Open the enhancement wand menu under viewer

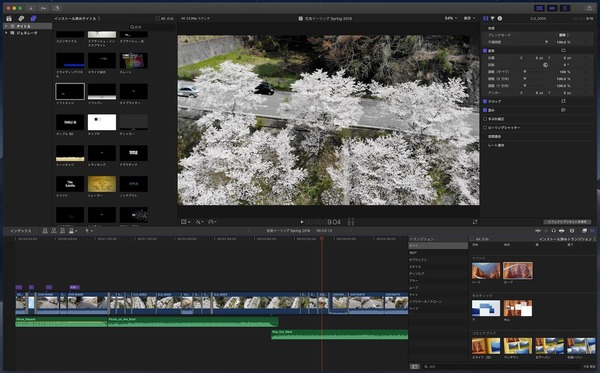[x=200, y=222]
